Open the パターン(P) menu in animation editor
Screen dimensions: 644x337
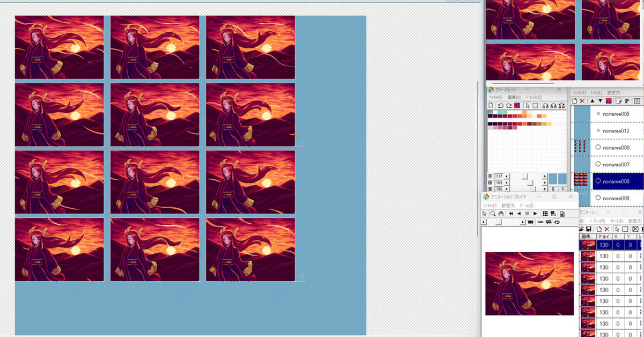(x=596, y=221)
